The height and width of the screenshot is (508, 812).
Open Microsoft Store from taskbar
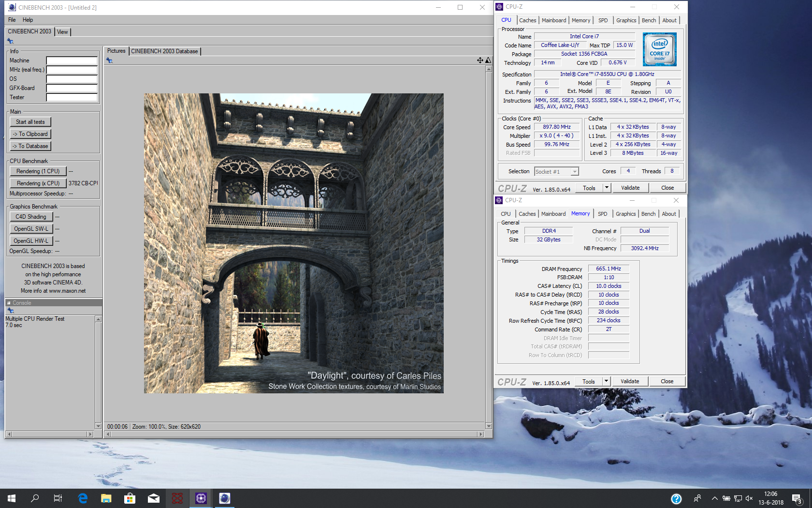(130, 498)
